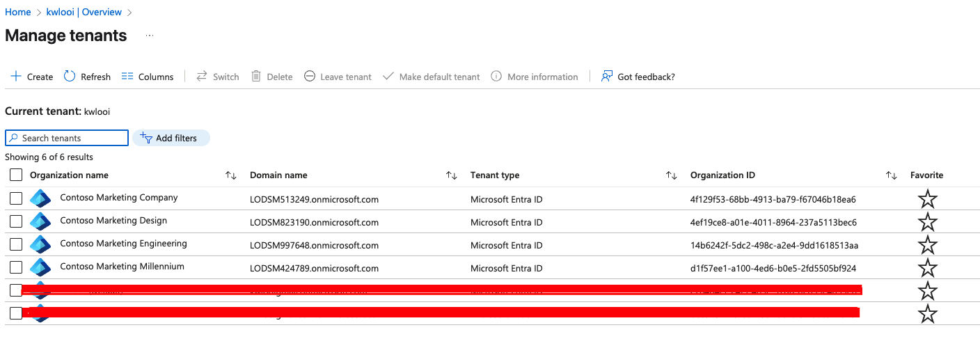980x339 pixels.
Task: Star Contoso Marketing Engineering as favorite
Action: [x=927, y=245]
